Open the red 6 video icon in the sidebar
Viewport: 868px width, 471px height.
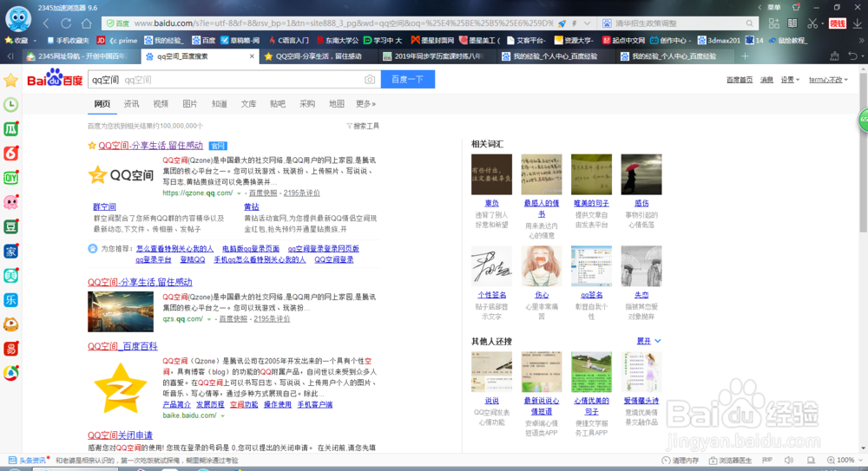click(x=10, y=154)
